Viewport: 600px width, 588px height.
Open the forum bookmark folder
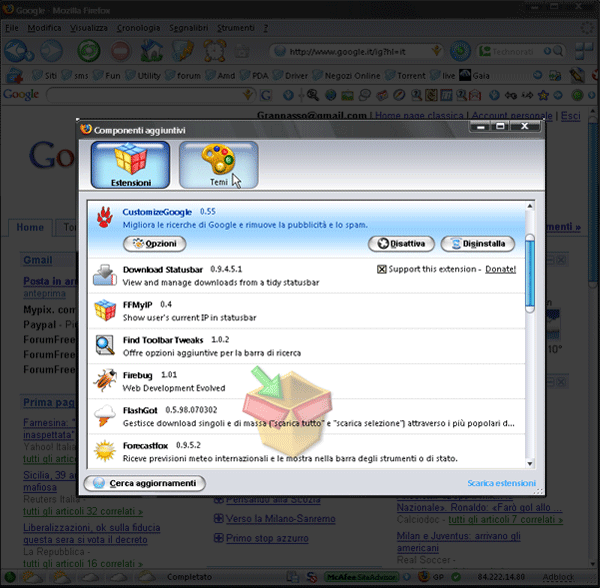(183, 75)
